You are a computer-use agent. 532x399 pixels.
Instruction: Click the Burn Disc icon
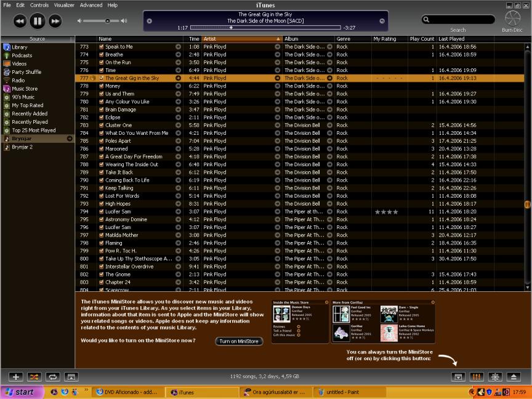[x=512, y=18]
